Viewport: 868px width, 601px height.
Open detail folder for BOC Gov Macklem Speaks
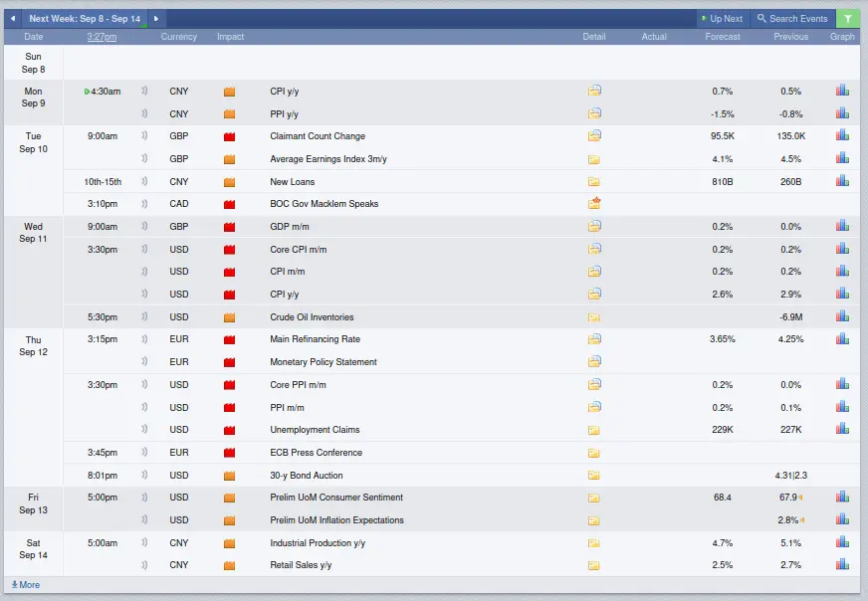(594, 203)
